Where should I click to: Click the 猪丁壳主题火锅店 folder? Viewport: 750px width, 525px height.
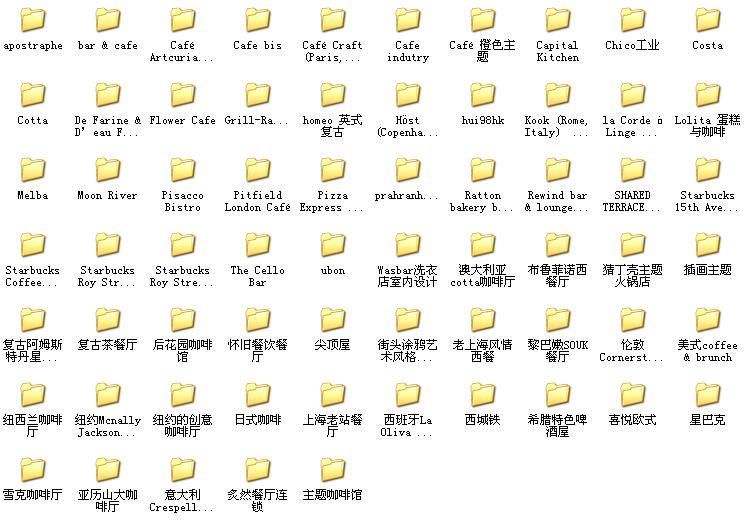[x=633, y=245]
